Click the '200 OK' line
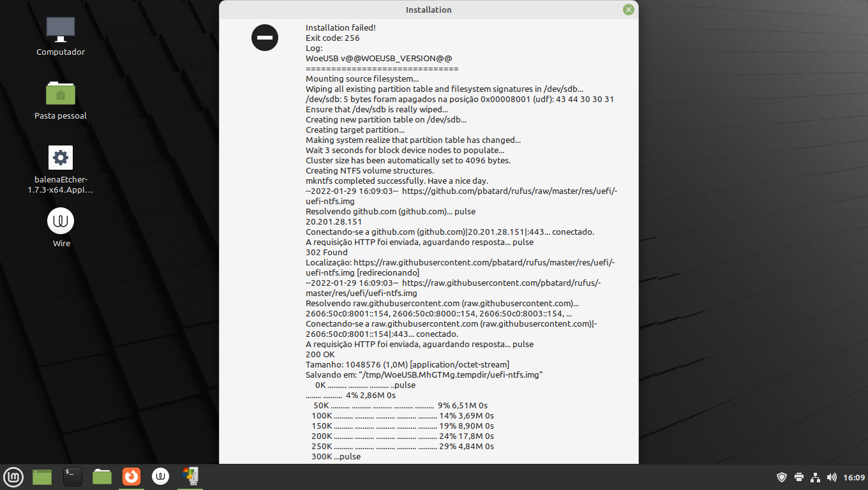This screenshot has width=868, height=490. [320, 354]
